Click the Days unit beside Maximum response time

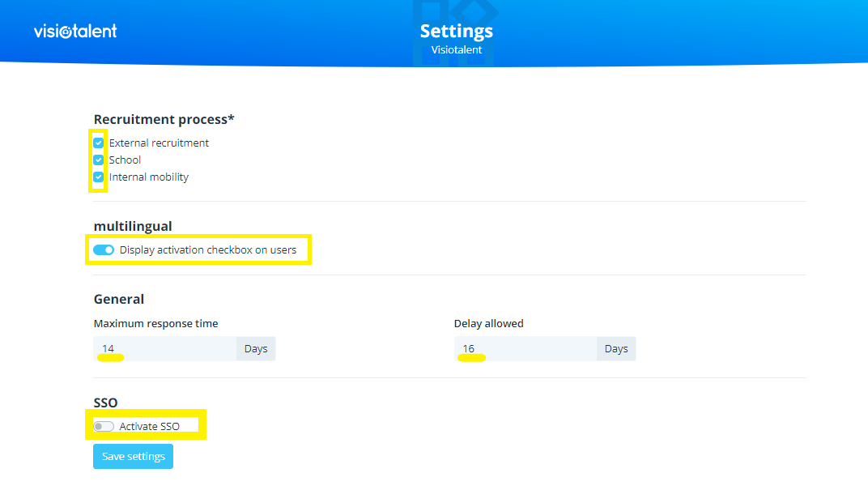[256, 349]
